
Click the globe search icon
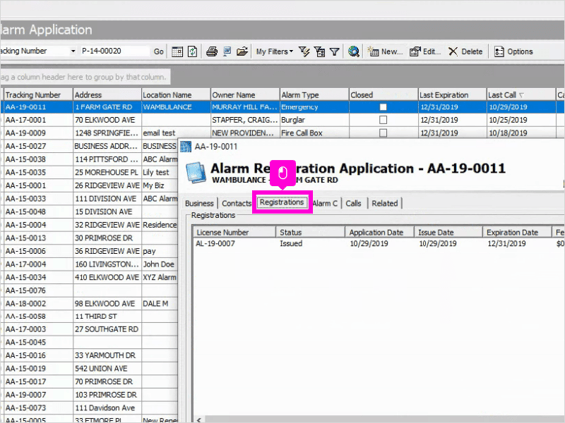353,52
